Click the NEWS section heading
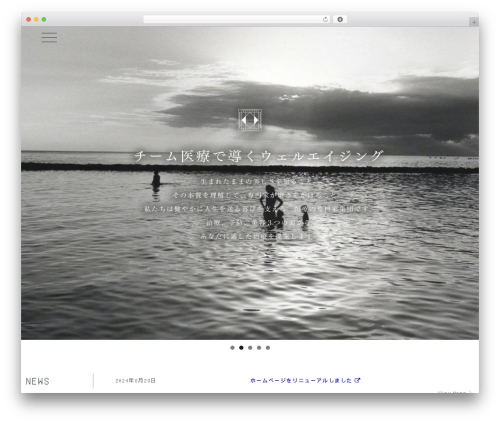Image resolution: width=500 pixels, height=423 pixels. click(x=37, y=381)
